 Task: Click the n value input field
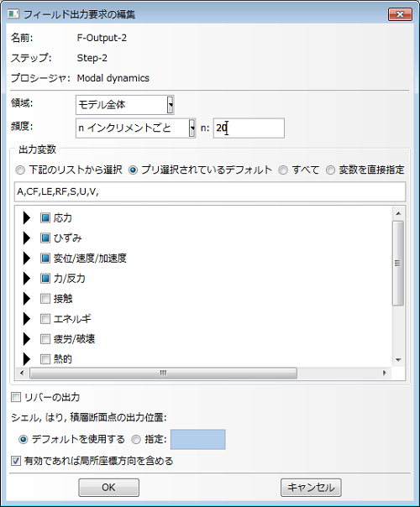click(x=249, y=128)
